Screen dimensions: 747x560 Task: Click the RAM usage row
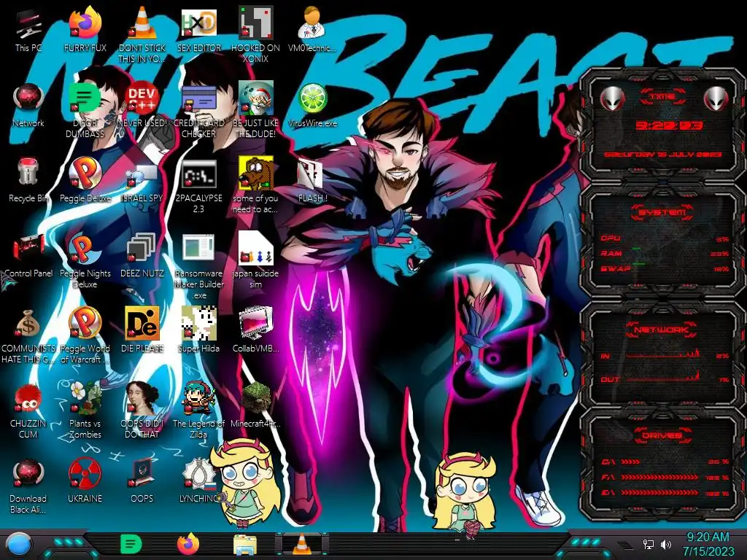[x=665, y=253]
